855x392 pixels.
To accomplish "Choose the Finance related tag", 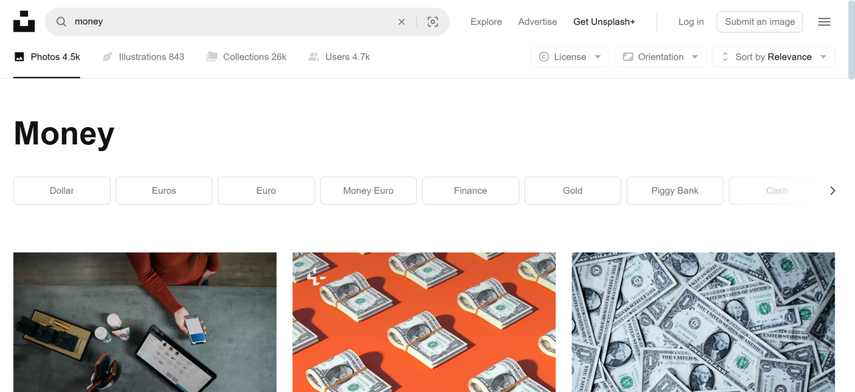I will click(x=470, y=191).
